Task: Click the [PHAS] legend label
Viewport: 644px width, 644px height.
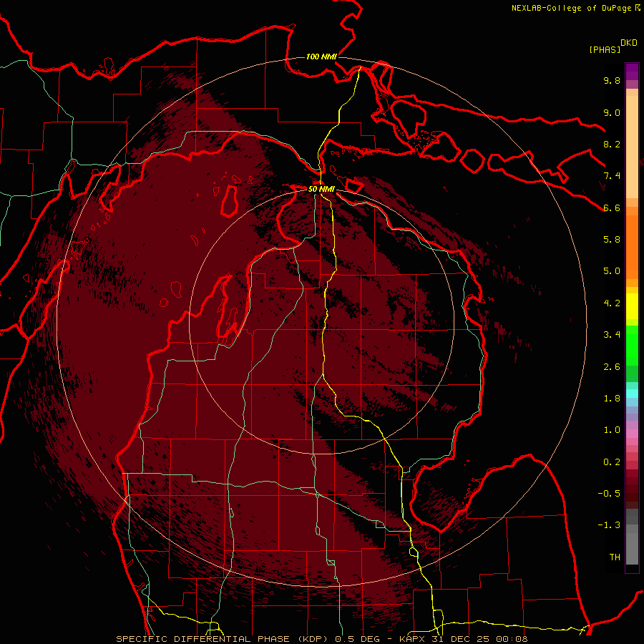Action: (x=605, y=49)
